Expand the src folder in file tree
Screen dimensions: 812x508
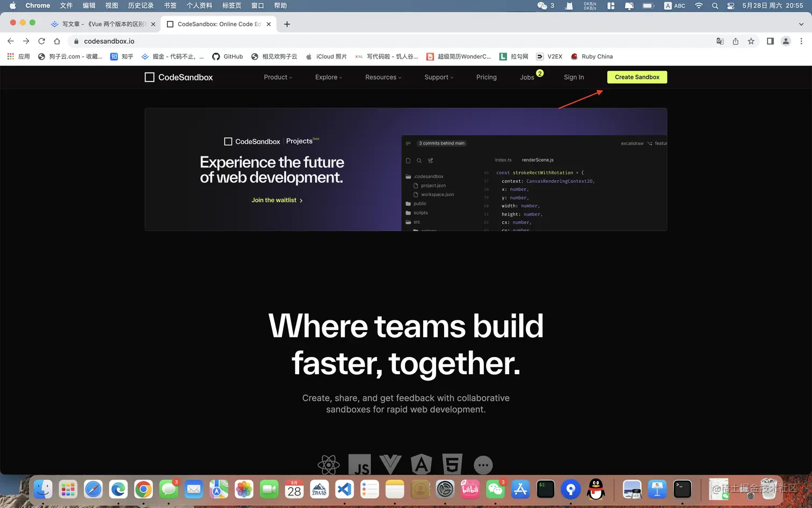(413, 222)
